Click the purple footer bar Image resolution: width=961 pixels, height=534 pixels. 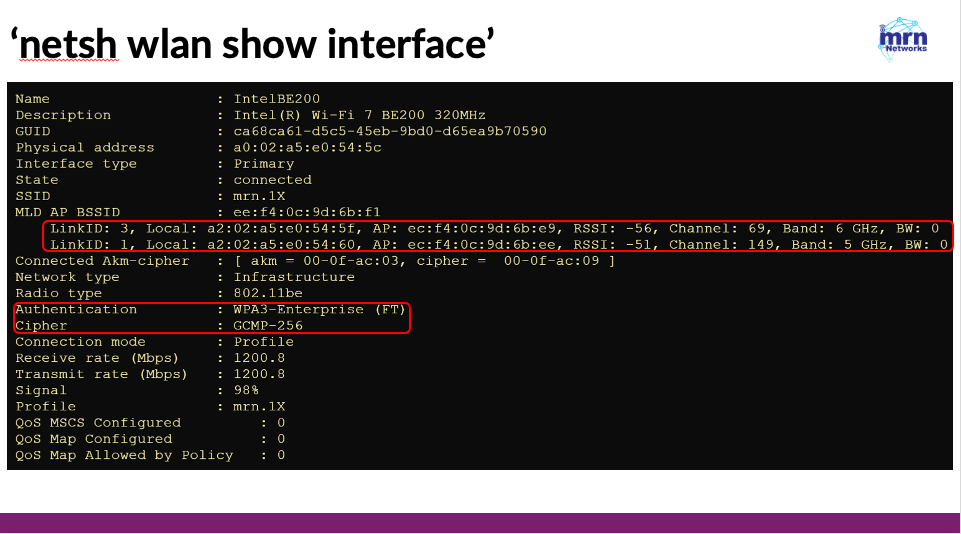point(479,523)
